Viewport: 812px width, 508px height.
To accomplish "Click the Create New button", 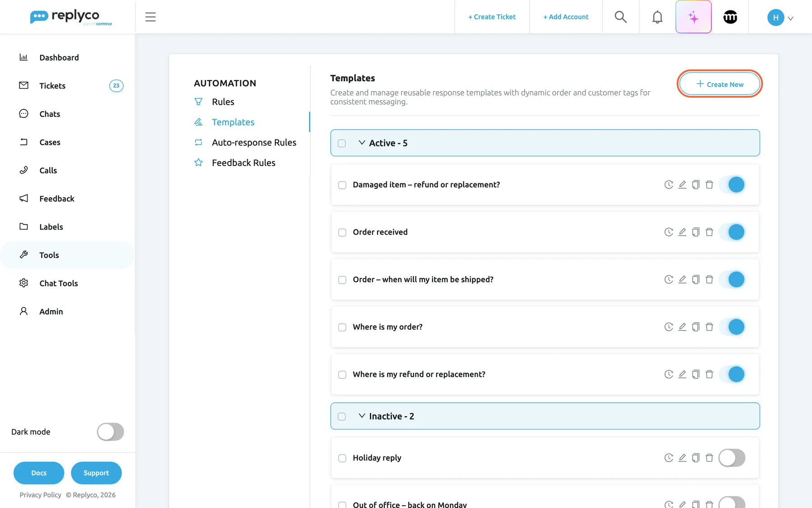I will tap(720, 84).
